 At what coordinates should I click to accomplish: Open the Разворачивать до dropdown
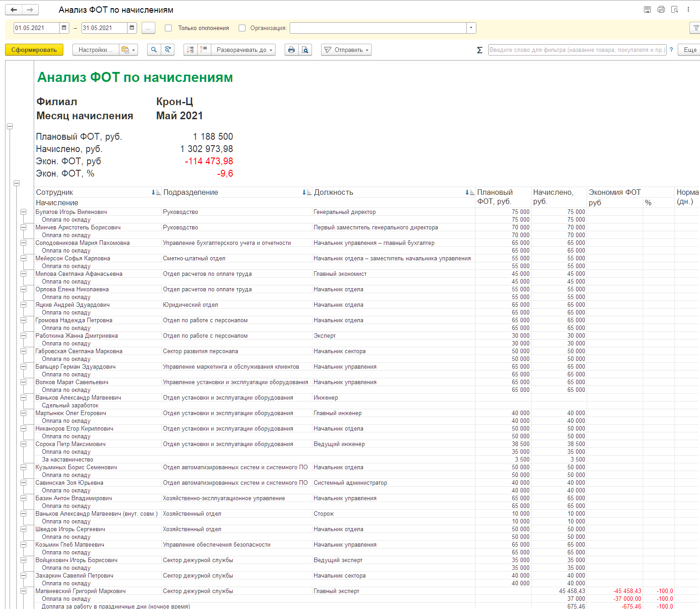tap(243, 50)
